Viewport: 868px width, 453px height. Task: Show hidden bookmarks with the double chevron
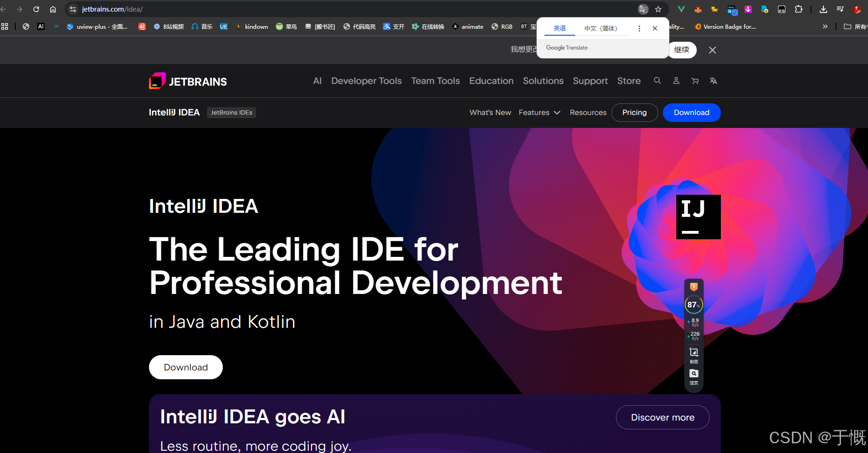[825, 26]
